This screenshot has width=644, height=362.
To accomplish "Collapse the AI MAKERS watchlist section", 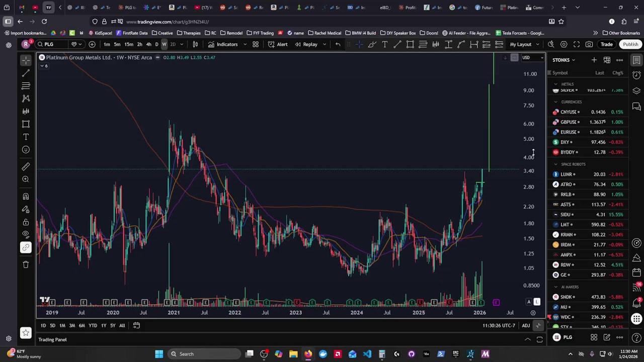I will point(556,287).
